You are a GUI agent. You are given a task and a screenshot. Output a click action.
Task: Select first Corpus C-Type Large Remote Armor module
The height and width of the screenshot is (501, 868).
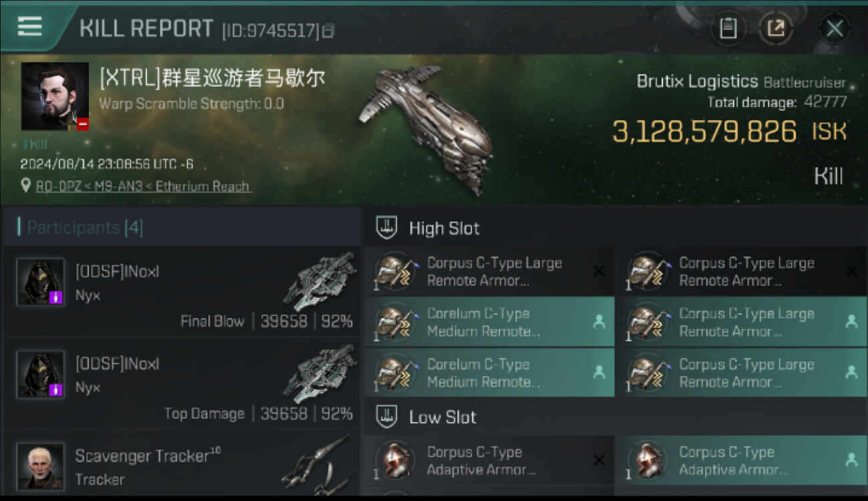[x=489, y=271]
